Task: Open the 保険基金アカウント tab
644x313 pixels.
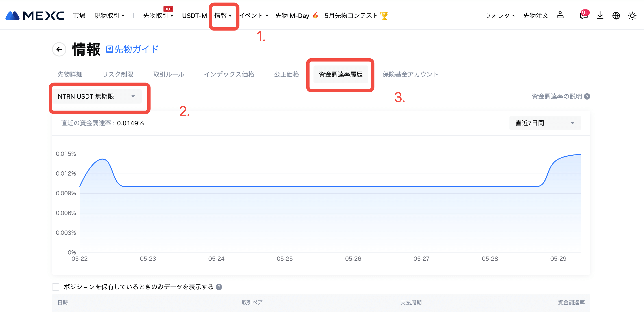Action: coord(410,74)
